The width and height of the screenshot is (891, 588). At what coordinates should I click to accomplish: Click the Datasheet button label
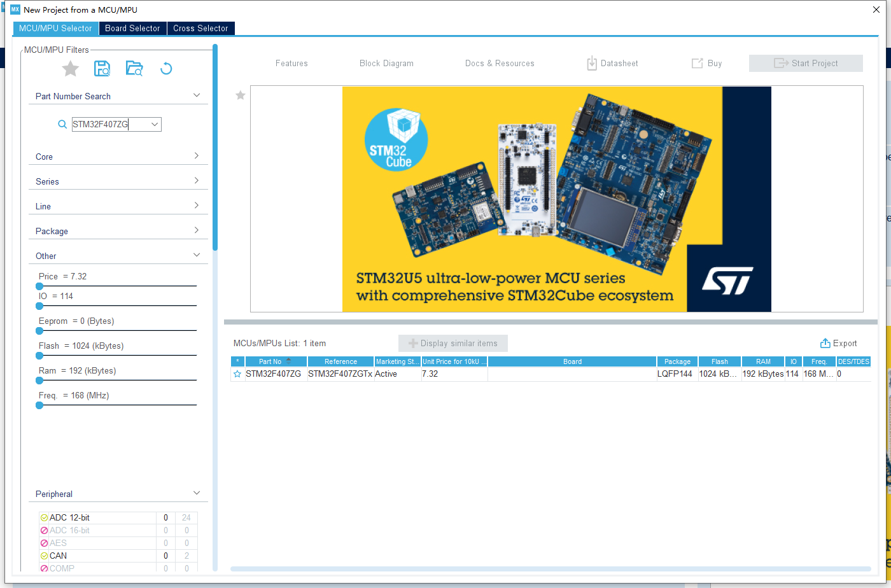coord(619,63)
